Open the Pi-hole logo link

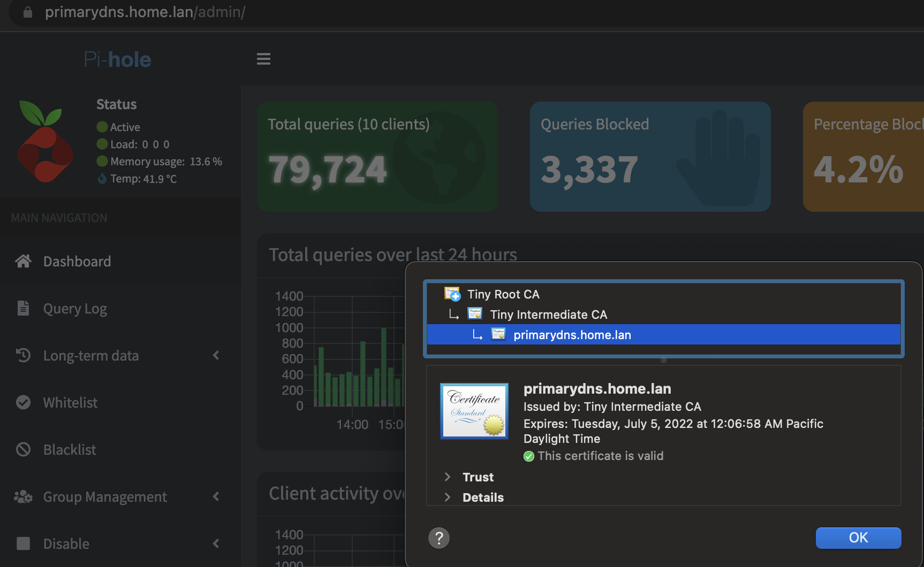pyautogui.click(x=118, y=59)
